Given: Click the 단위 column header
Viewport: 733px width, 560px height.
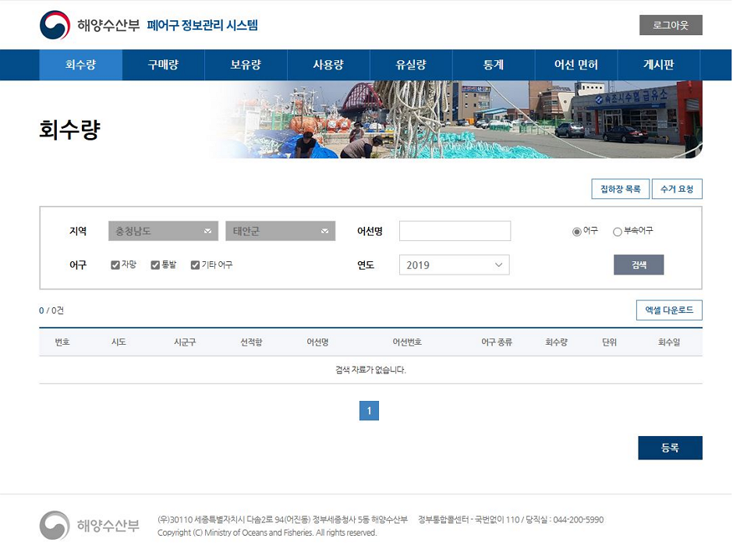Looking at the screenshot, I should tap(609, 342).
